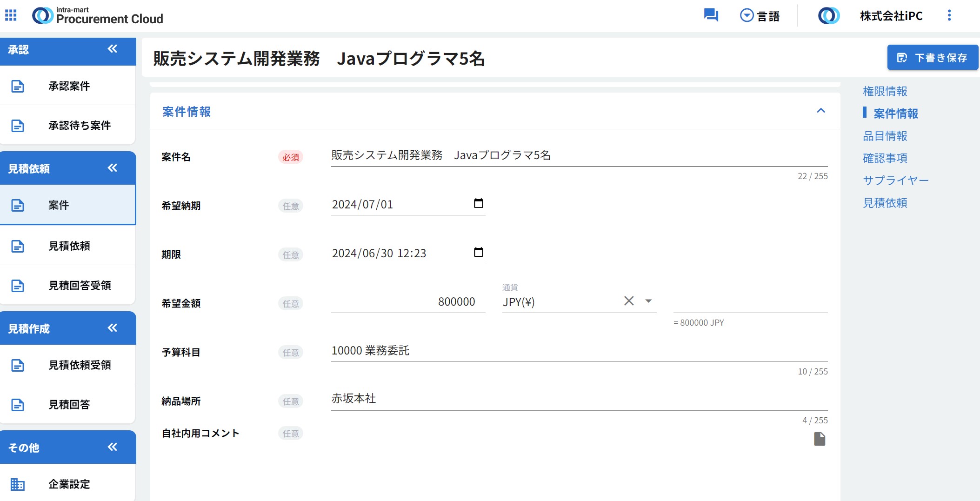This screenshot has height=501, width=980.
Task: Open the apps grid launcher icon
Action: [11, 15]
